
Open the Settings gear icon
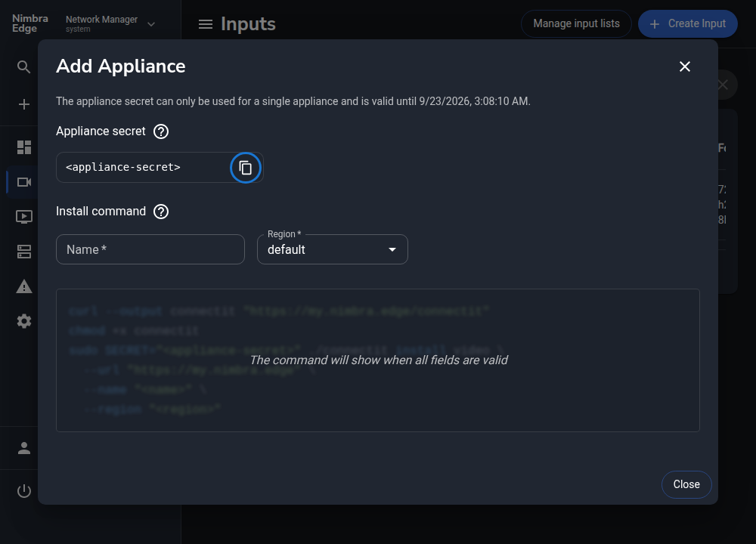[x=23, y=321]
